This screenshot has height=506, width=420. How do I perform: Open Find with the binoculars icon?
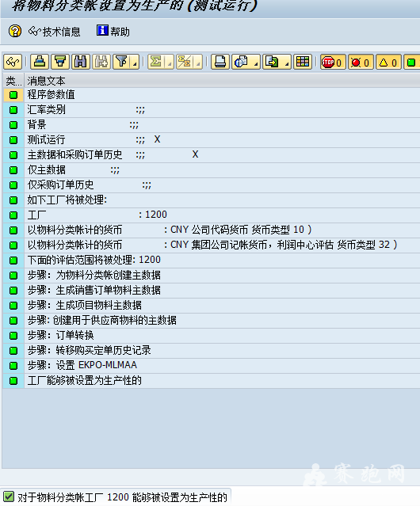coord(81,62)
